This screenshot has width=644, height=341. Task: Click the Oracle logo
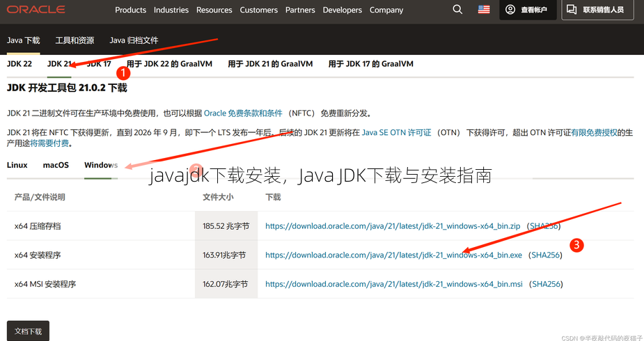(x=36, y=9)
